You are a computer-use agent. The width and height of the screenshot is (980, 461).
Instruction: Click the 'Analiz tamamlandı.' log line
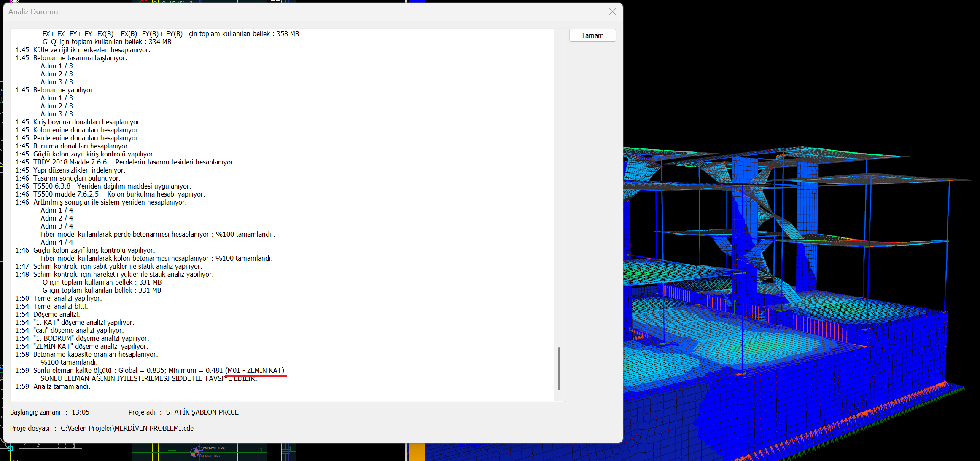point(62,386)
